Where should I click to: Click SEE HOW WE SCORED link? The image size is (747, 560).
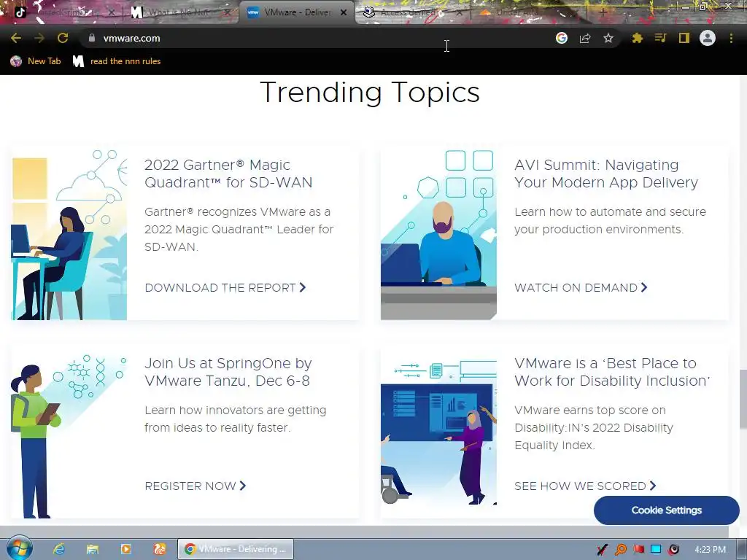tap(580, 486)
